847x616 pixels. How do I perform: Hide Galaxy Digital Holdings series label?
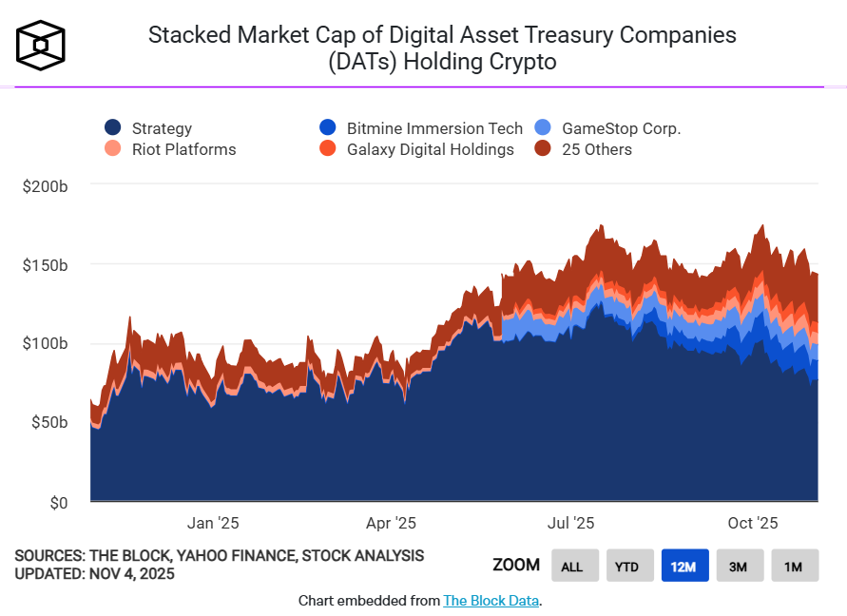430,149
